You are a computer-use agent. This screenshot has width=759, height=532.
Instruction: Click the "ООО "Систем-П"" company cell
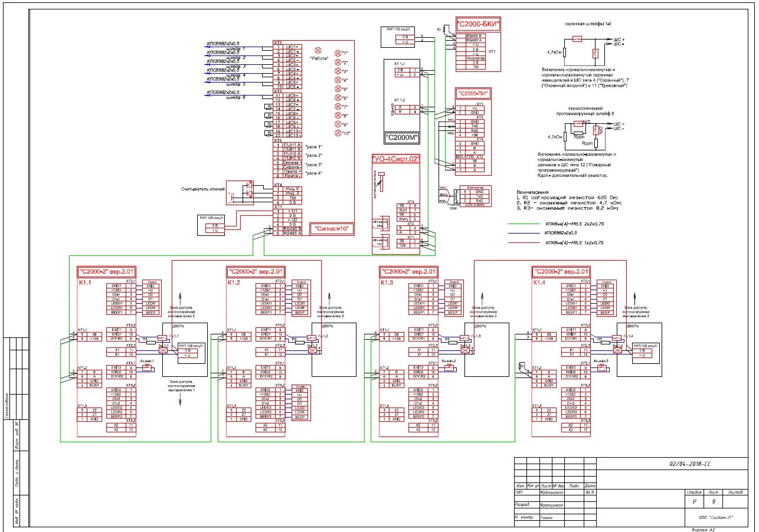coord(715,517)
